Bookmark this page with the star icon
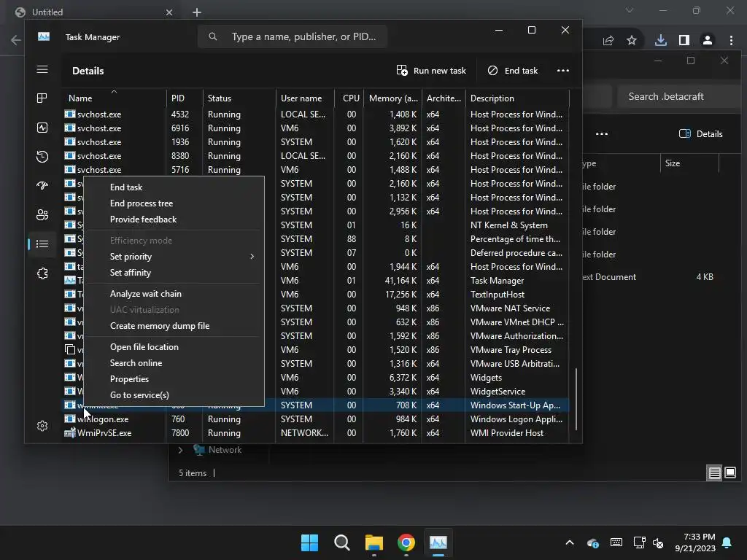 click(632, 41)
